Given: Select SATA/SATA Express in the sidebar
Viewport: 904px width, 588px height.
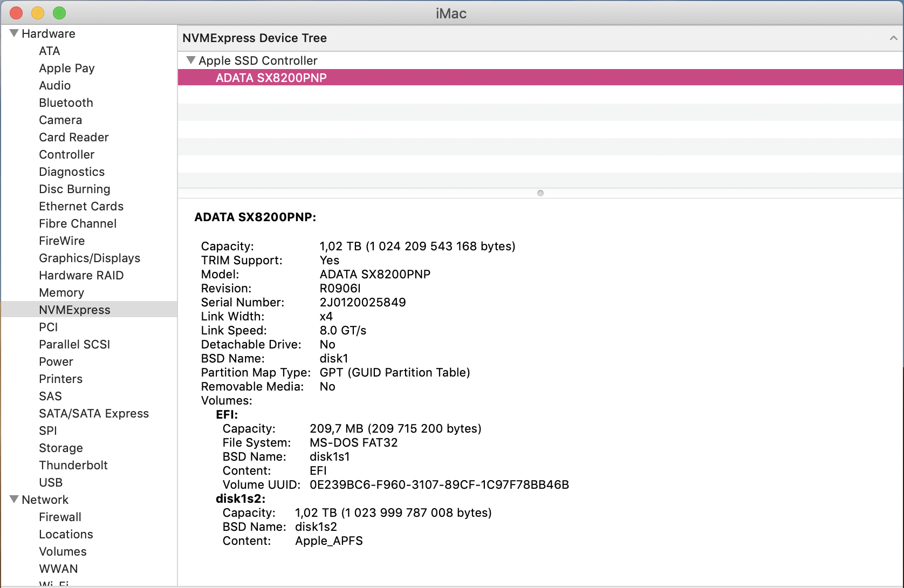Looking at the screenshot, I should (x=94, y=413).
